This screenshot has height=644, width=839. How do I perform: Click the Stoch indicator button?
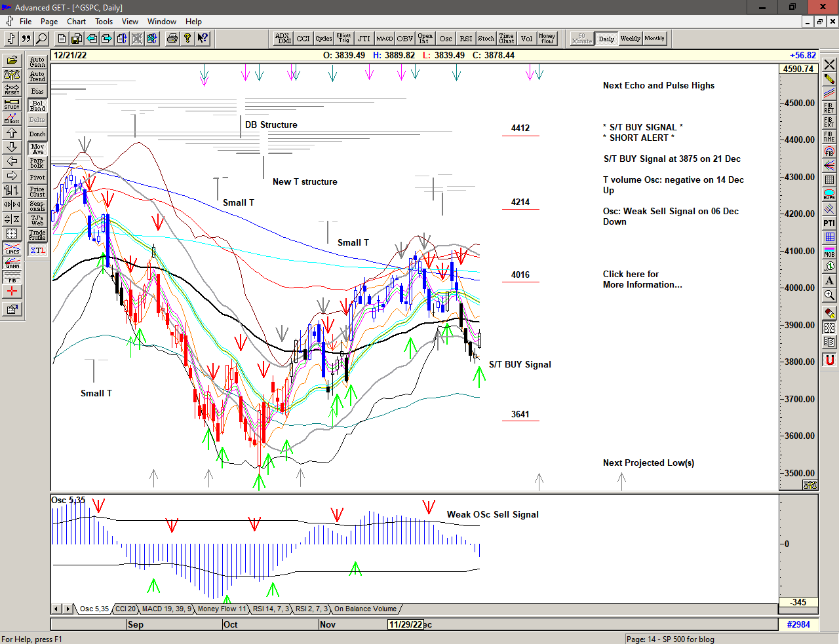tap(486, 39)
